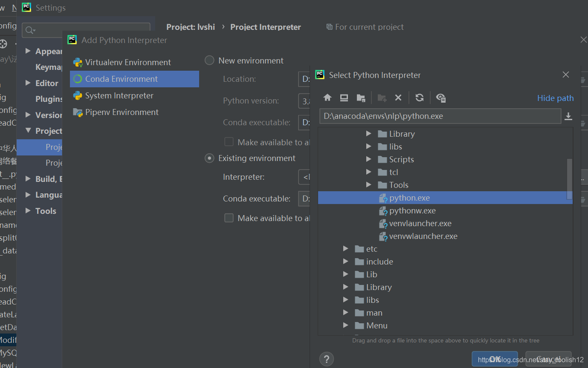588x368 pixels.
Task: Expand the man folder
Action: pos(346,313)
